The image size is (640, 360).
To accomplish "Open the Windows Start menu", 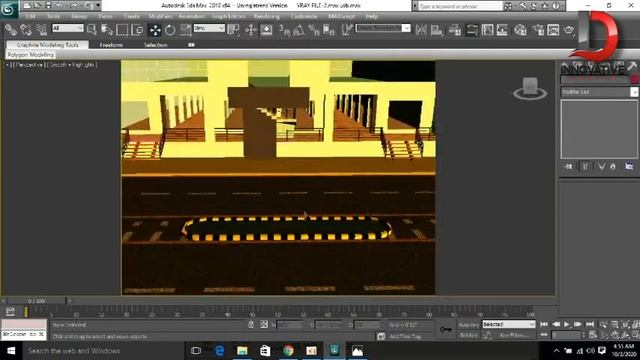I will pos(11,351).
